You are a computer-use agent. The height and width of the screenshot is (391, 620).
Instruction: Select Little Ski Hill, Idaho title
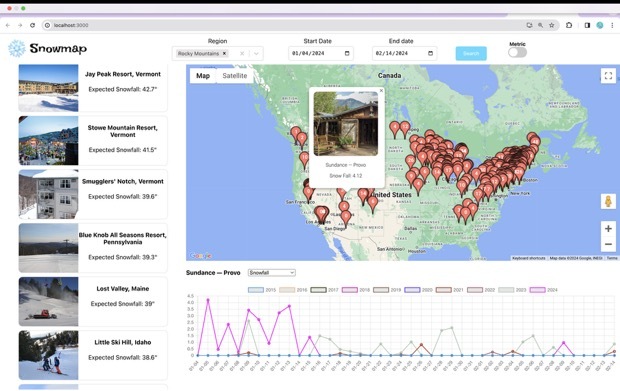[123, 342]
